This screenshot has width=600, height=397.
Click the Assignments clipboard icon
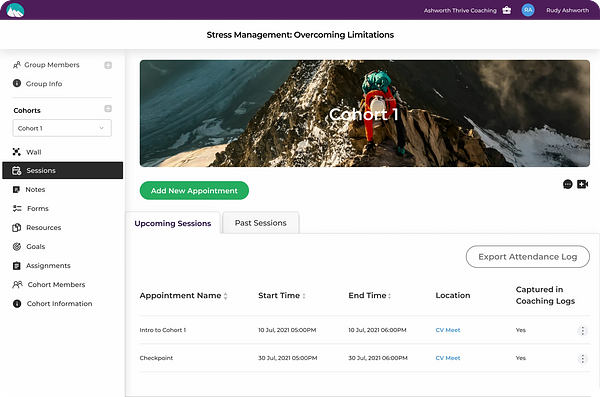tap(16, 266)
